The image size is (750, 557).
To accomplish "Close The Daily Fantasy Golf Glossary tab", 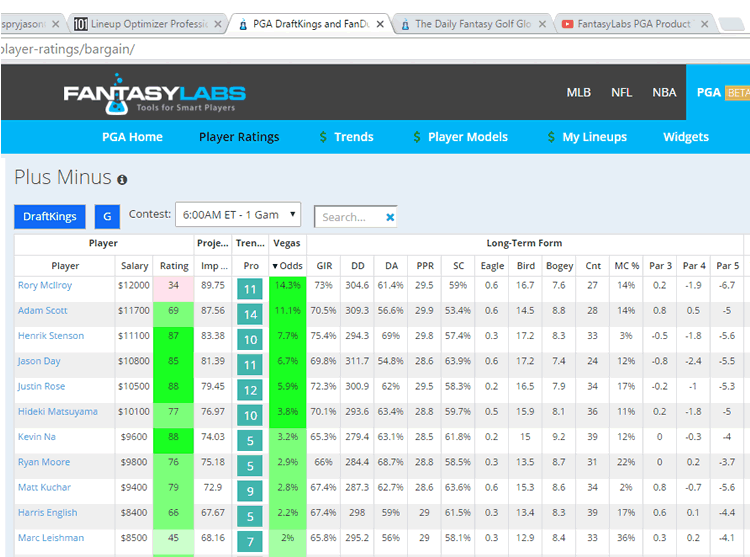I will 542,24.
